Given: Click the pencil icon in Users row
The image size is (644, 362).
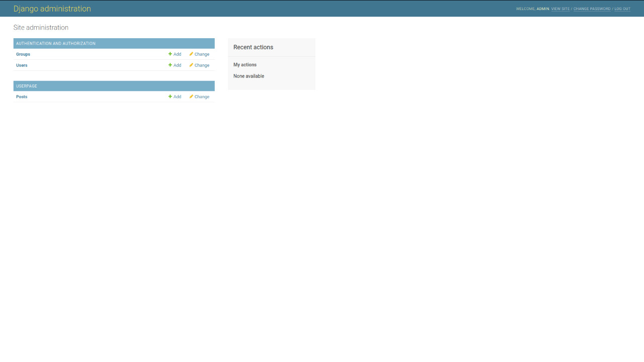Looking at the screenshot, I should tap(191, 65).
